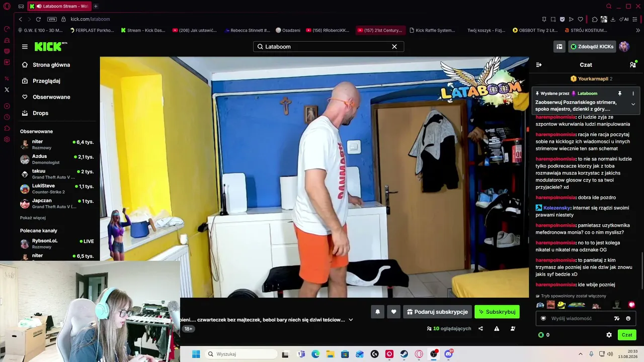Open the Japczan followed channel
The height and width of the screenshot is (362, 644).
click(x=57, y=203)
